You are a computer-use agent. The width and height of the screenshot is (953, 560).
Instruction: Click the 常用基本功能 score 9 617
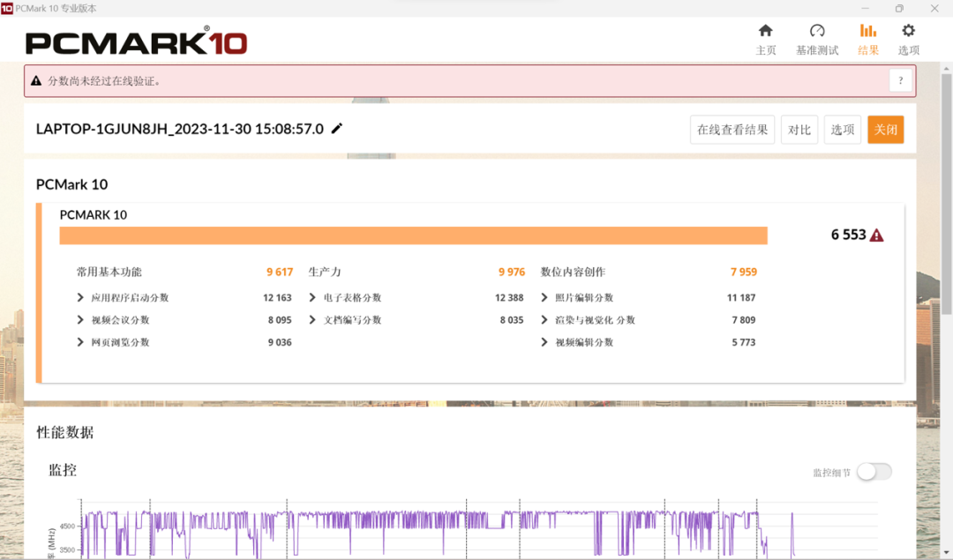tap(280, 273)
